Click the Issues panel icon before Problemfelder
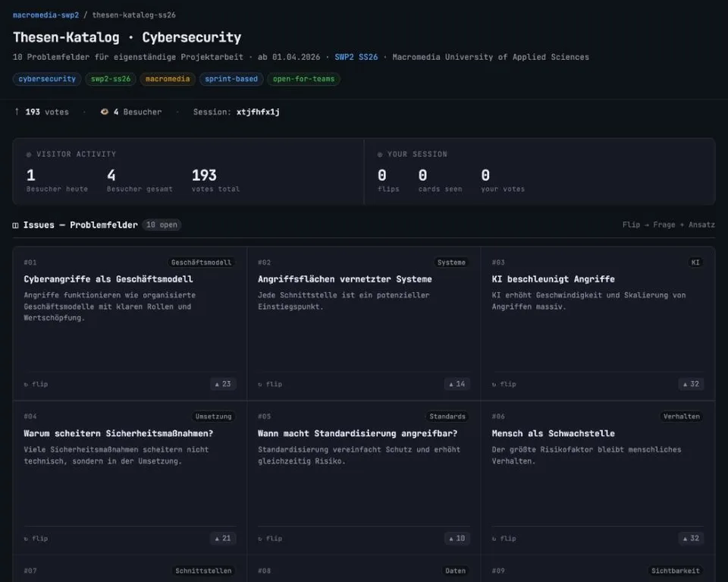Screen dimensions: 728x582 [x=15, y=225]
